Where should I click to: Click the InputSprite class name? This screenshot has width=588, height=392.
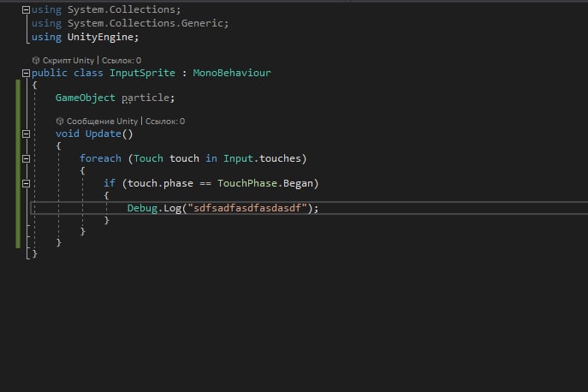click(142, 73)
